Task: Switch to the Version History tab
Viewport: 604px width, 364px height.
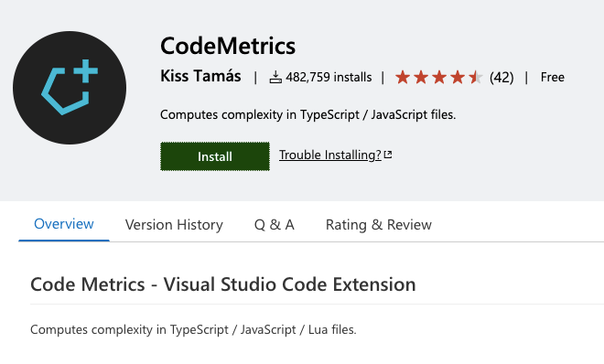Action: tap(174, 224)
